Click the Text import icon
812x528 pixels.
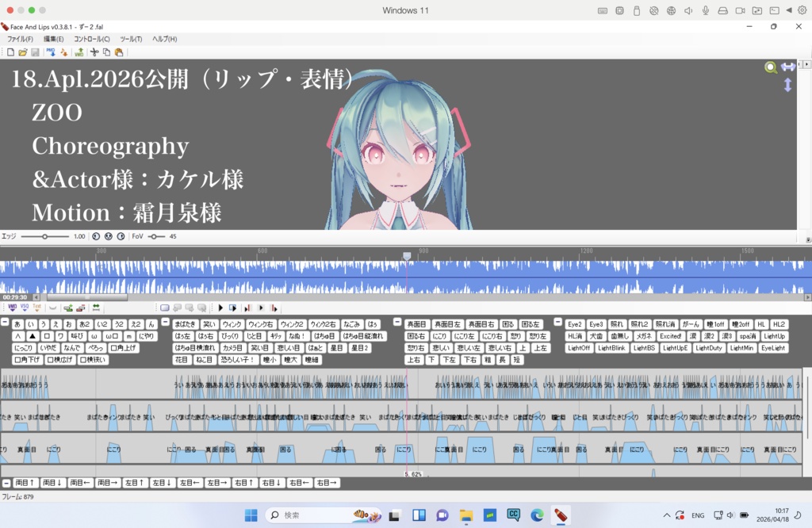pyautogui.click(x=36, y=308)
